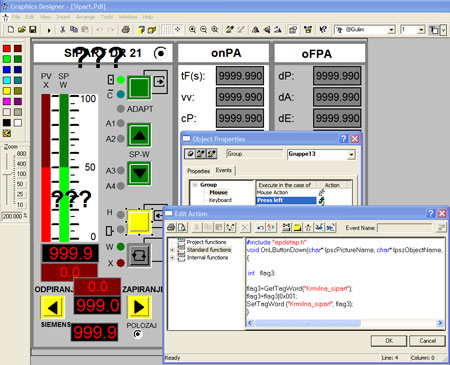Select radio circle beside SIPART DR 21 title
This screenshot has height=365, width=450.
[x=160, y=53]
